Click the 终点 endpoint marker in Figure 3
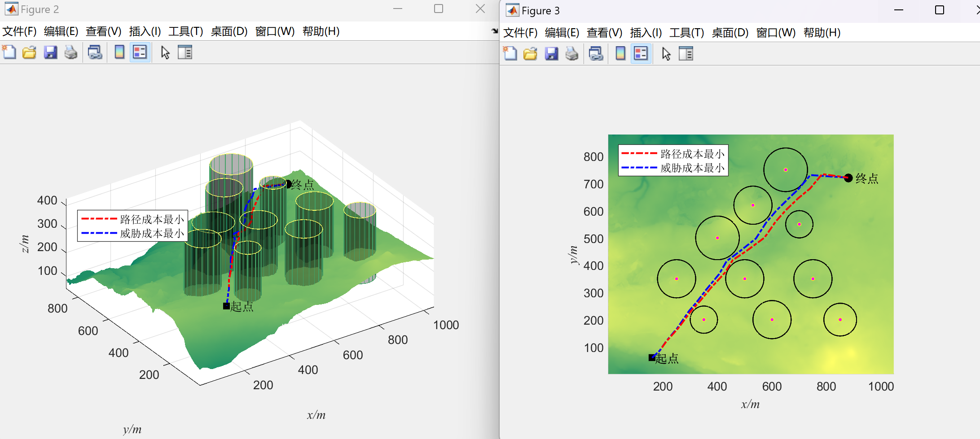Viewport: 980px width, 439px height. pyautogui.click(x=848, y=178)
